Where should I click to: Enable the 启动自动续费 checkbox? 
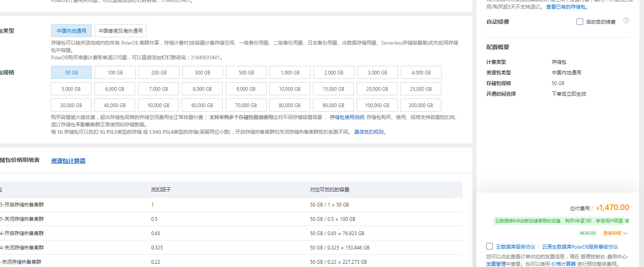579,22
